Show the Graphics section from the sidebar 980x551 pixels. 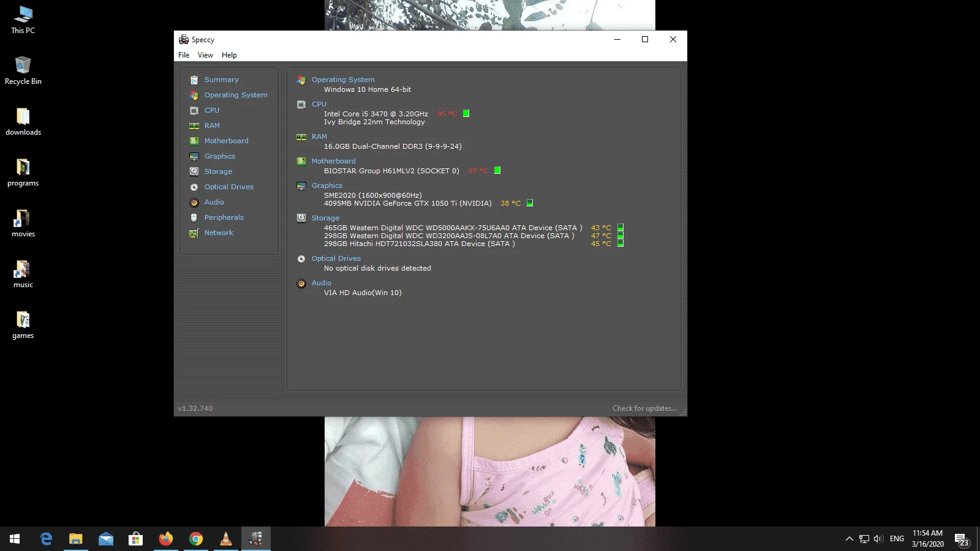(220, 156)
